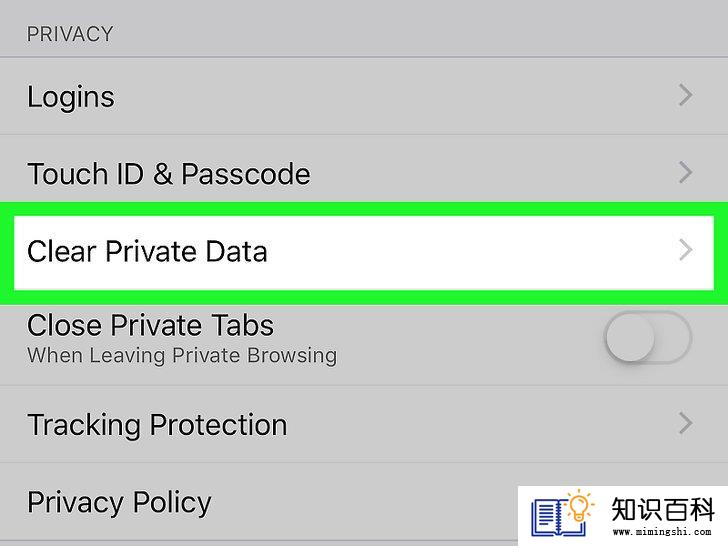Select Clear Private Data option
This screenshot has width=728, height=546.
point(364,253)
